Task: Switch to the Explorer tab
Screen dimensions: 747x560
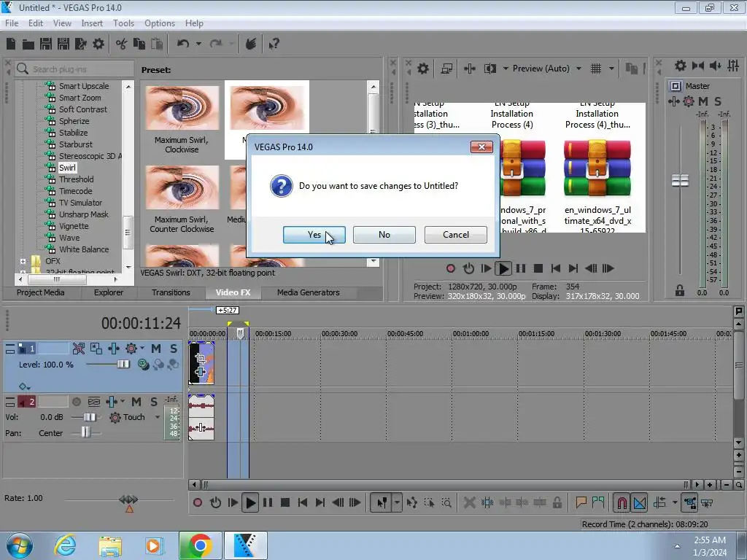Action: [x=108, y=292]
